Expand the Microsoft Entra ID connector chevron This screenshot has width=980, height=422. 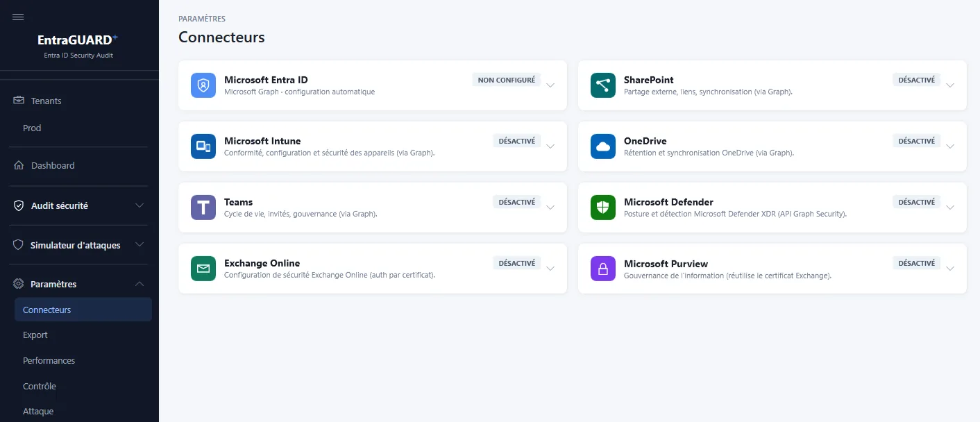[550, 85]
